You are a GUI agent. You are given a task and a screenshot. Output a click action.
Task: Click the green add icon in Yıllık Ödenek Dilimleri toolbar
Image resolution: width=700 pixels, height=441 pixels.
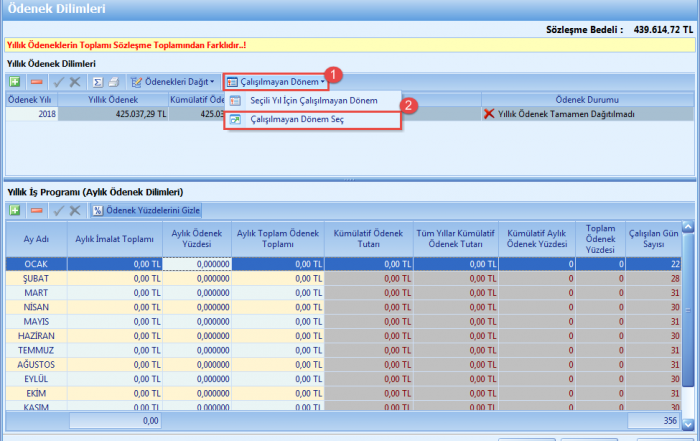pos(15,81)
